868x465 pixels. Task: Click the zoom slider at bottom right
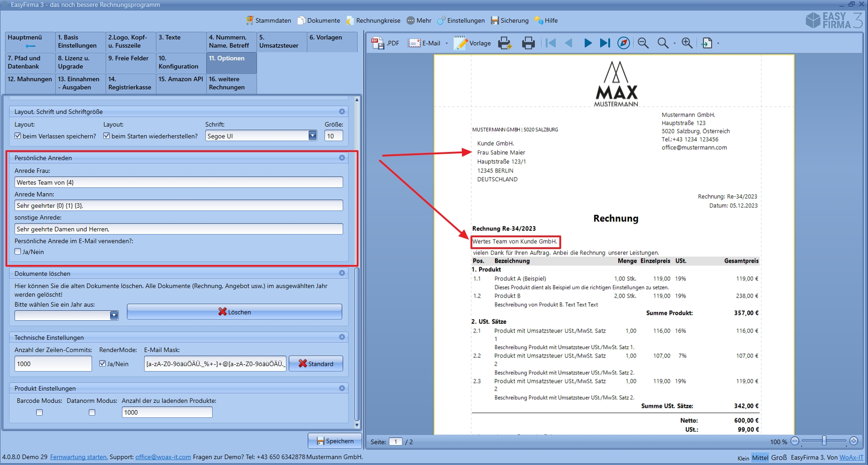pyautogui.click(x=824, y=441)
